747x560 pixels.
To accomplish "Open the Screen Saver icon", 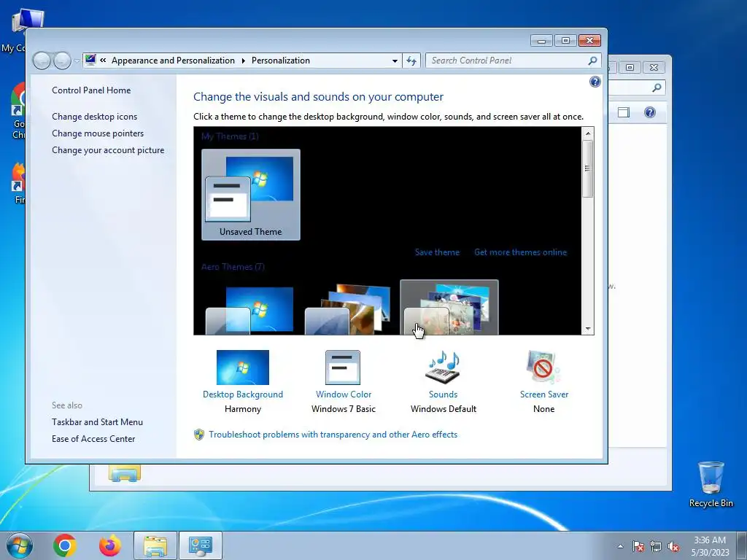I will coord(543,367).
